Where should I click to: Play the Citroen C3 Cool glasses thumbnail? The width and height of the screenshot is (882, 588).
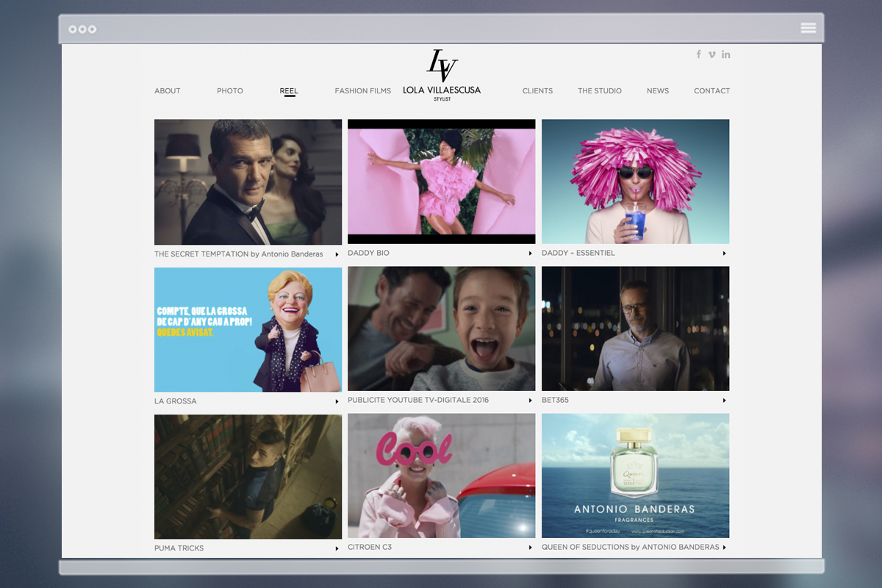[442, 476]
